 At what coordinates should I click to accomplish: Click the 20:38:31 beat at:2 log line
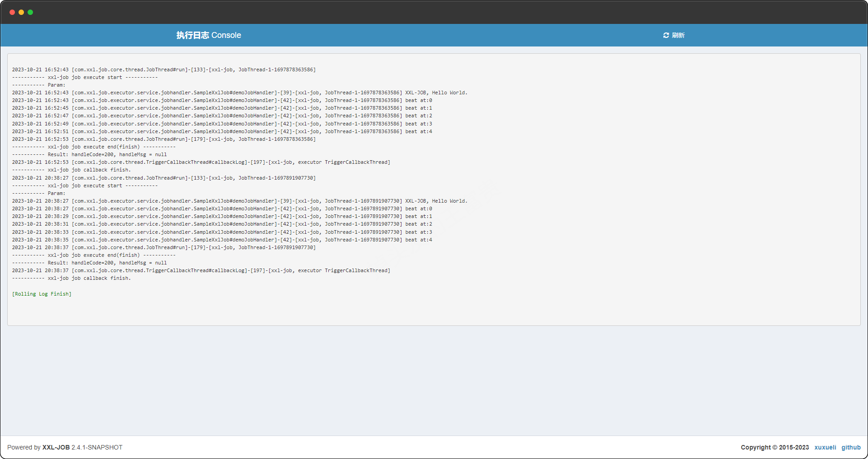(222, 224)
